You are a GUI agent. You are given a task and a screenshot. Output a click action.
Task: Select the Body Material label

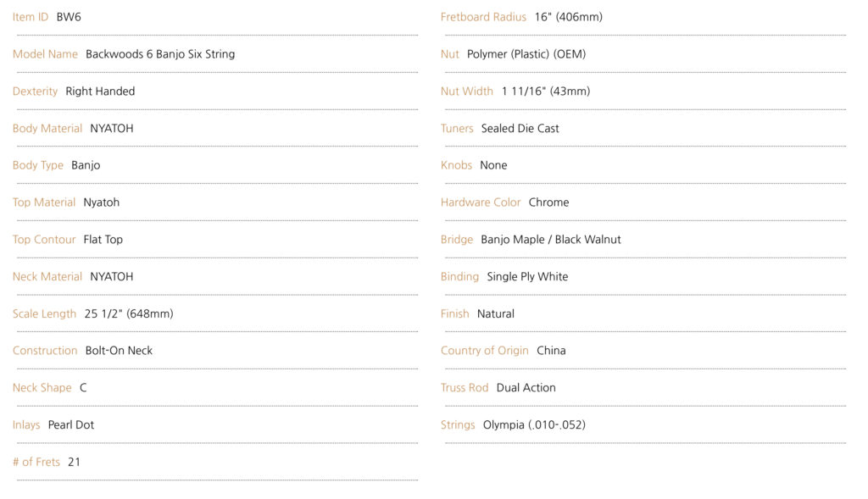(47, 128)
